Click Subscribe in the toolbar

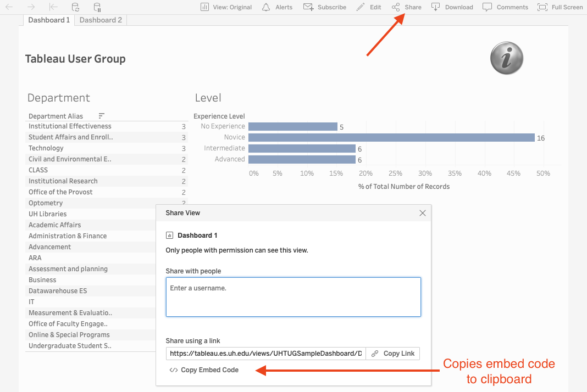[325, 7]
